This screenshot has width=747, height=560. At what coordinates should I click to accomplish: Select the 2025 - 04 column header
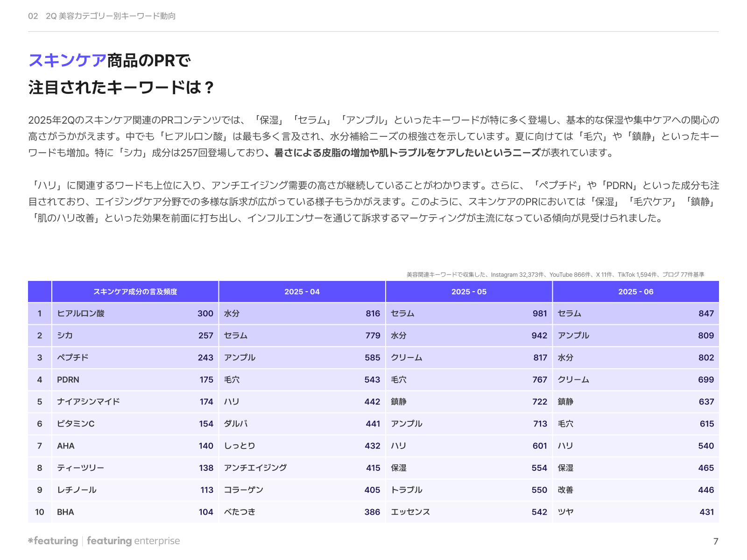[302, 292]
